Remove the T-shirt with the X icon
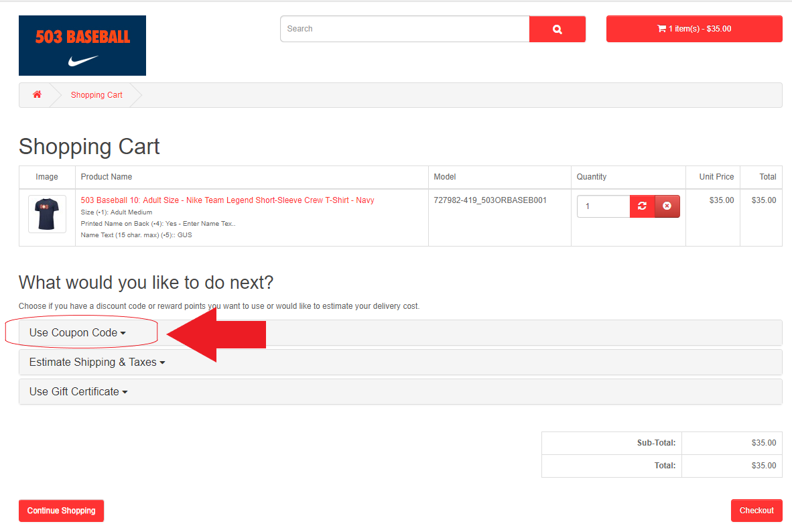Screen dimensions: 792x532 pyautogui.click(x=667, y=206)
